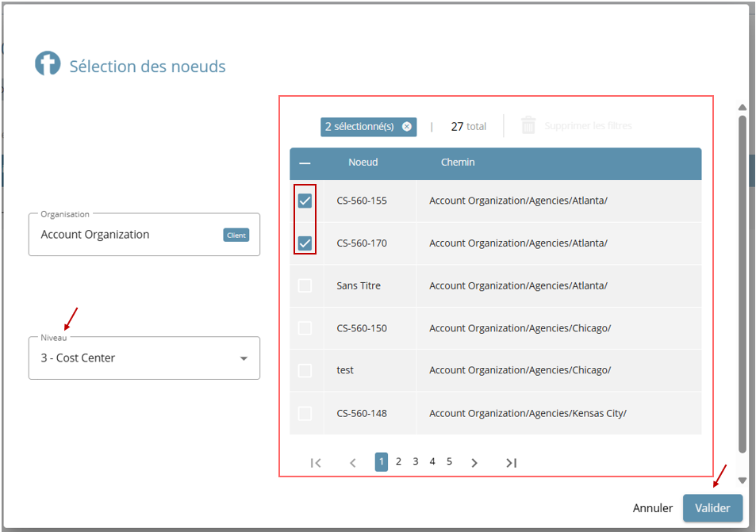The width and height of the screenshot is (756, 532).
Task: Uncheck the CS-560-155 node checkbox
Action: point(305,201)
